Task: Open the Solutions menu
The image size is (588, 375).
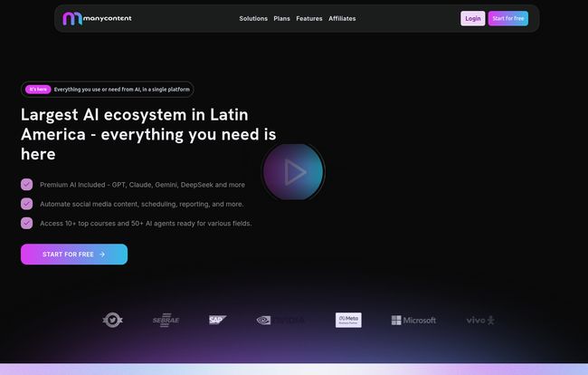Action: click(x=253, y=18)
